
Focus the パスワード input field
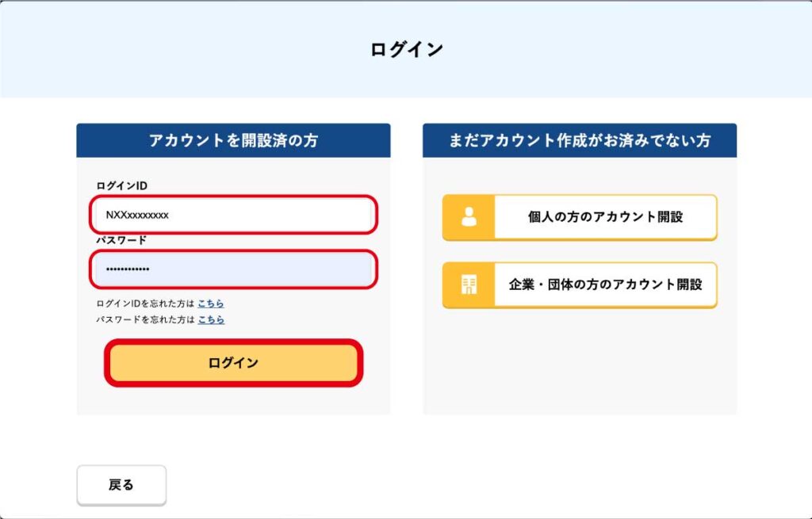[x=233, y=269]
